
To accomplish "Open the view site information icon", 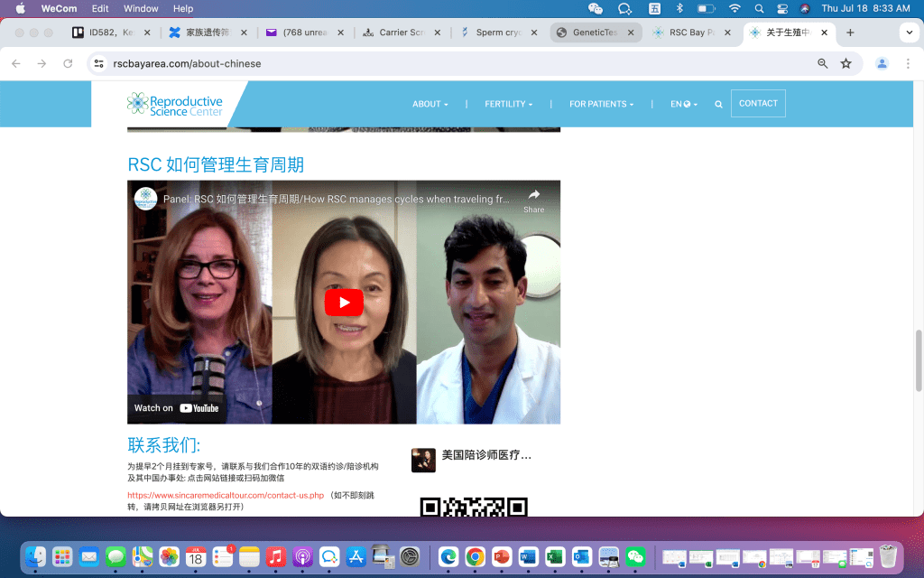I will pyautogui.click(x=99, y=64).
